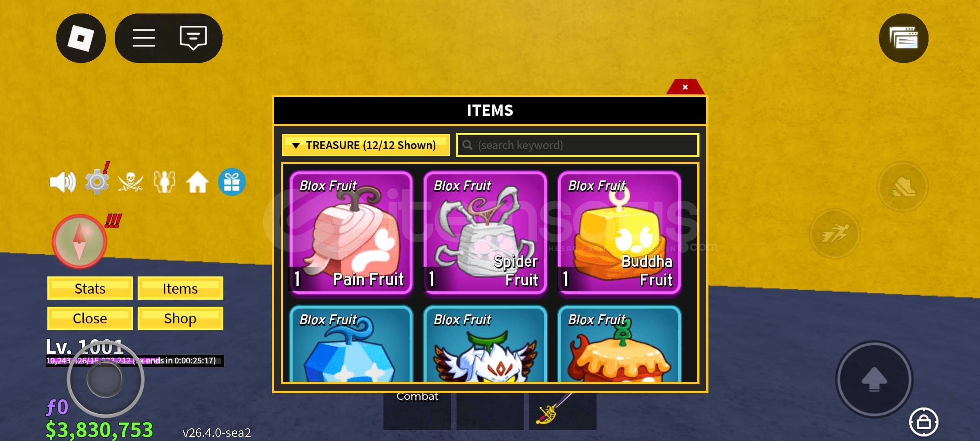The width and height of the screenshot is (980, 441).
Task: Open the Stats menu button
Action: [90, 288]
